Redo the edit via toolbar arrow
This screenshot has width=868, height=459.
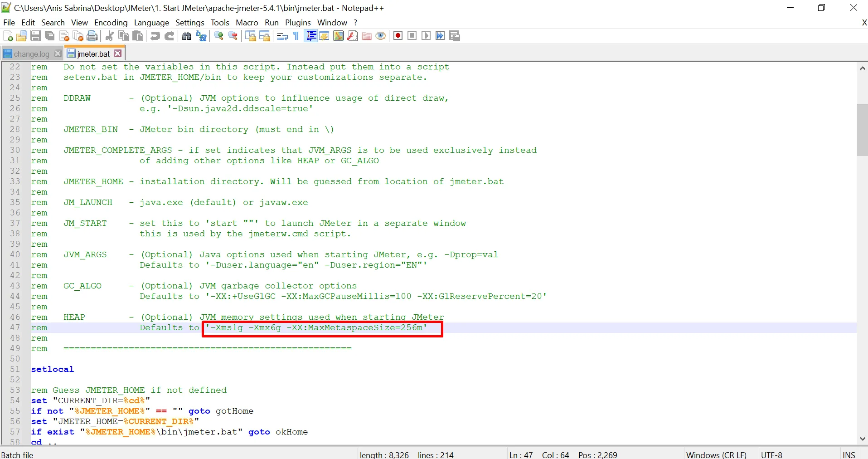170,36
